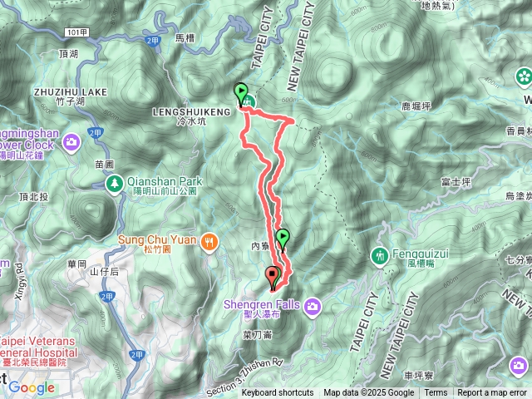Click green start pin near 內寮
The image size is (532, 399).
[283, 240]
